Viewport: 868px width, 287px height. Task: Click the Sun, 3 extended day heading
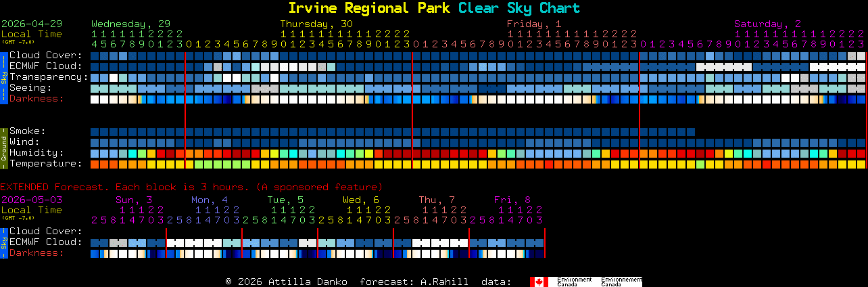tap(134, 200)
